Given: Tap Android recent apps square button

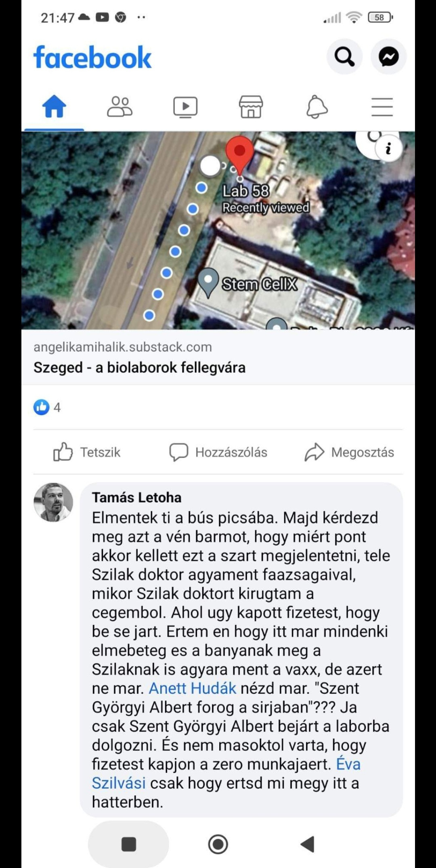Looking at the screenshot, I should [x=128, y=844].
